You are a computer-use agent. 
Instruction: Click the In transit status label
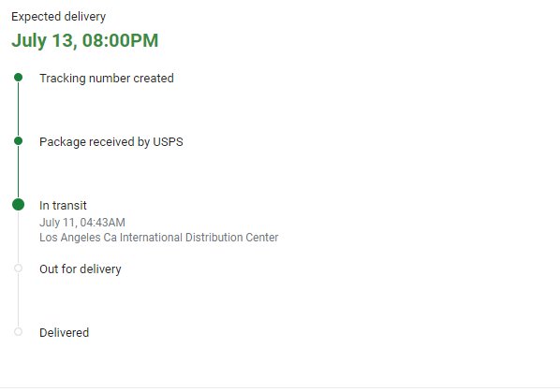point(63,206)
